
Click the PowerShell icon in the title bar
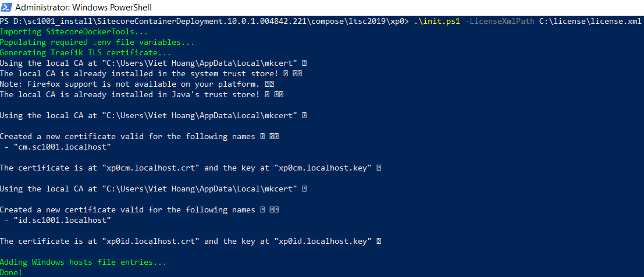[x=6, y=8]
